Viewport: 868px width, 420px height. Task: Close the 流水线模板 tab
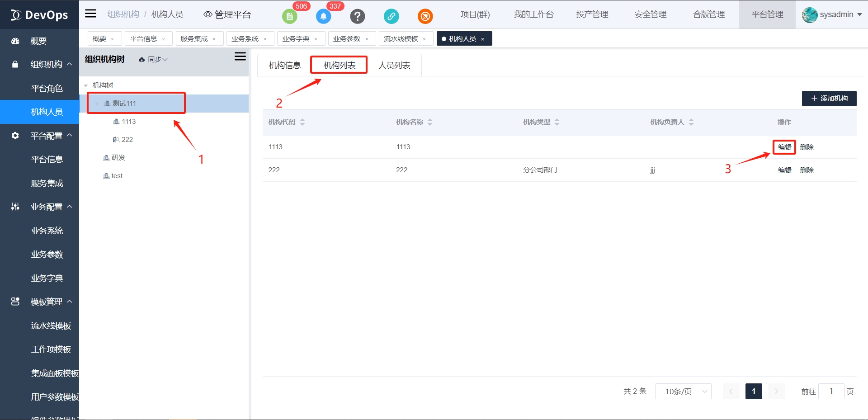pyautogui.click(x=424, y=39)
